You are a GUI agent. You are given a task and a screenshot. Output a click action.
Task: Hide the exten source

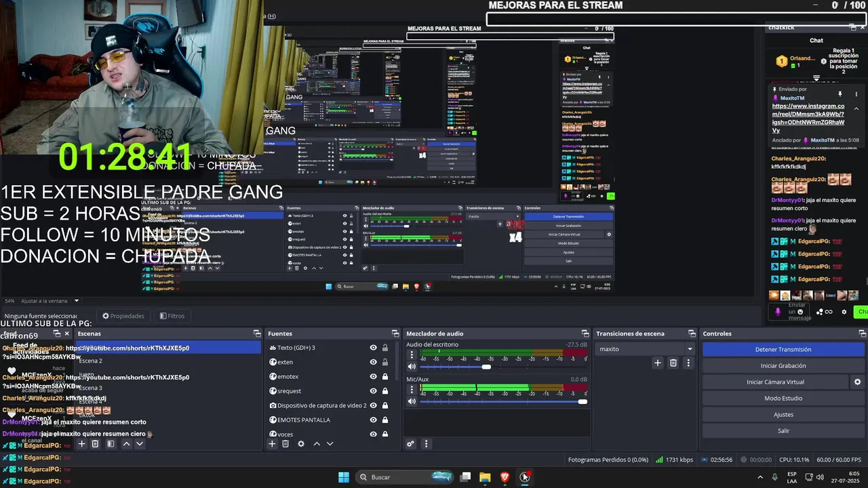pos(373,362)
